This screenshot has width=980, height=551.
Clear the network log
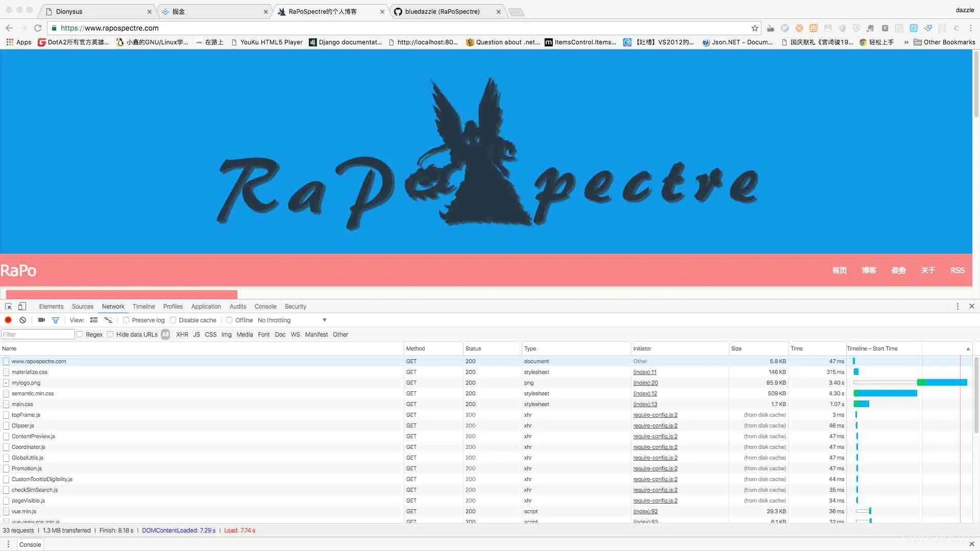pyautogui.click(x=22, y=320)
